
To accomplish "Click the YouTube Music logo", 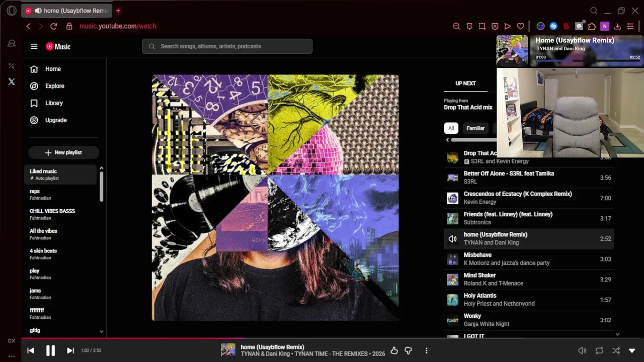I will click(x=58, y=46).
